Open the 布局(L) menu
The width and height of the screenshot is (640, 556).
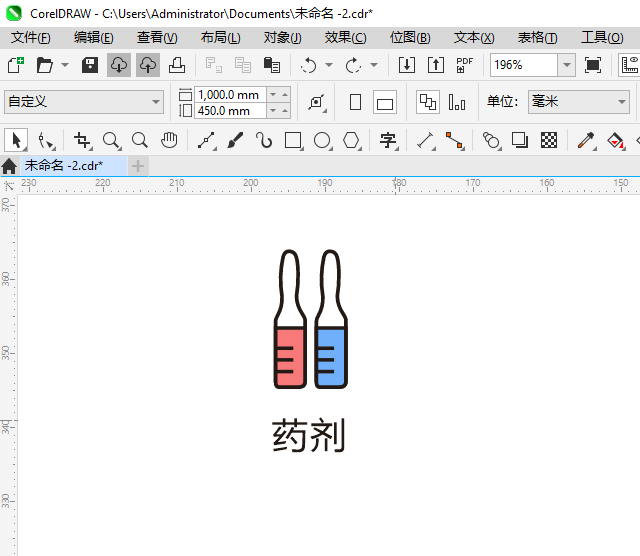(x=220, y=38)
